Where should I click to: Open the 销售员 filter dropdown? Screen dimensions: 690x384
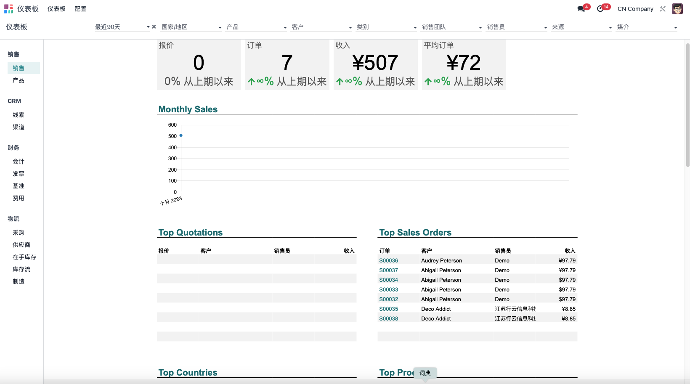point(517,27)
